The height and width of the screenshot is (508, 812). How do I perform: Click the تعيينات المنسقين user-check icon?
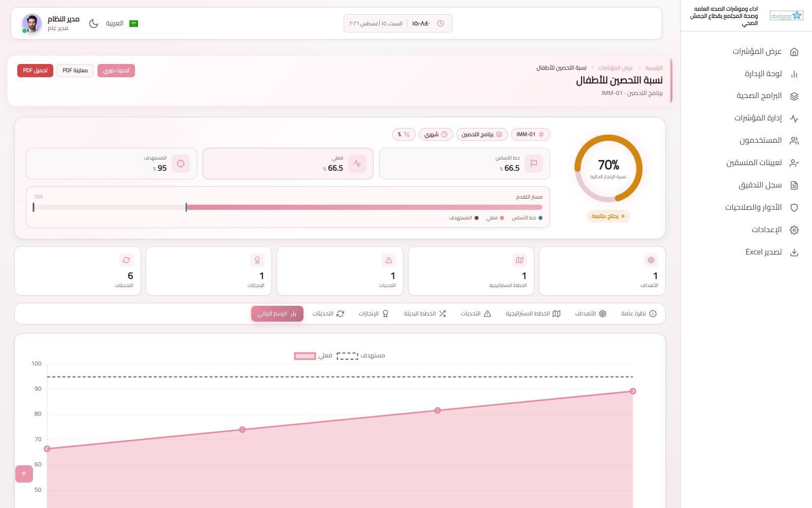pyautogui.click(x=794, y=163)
